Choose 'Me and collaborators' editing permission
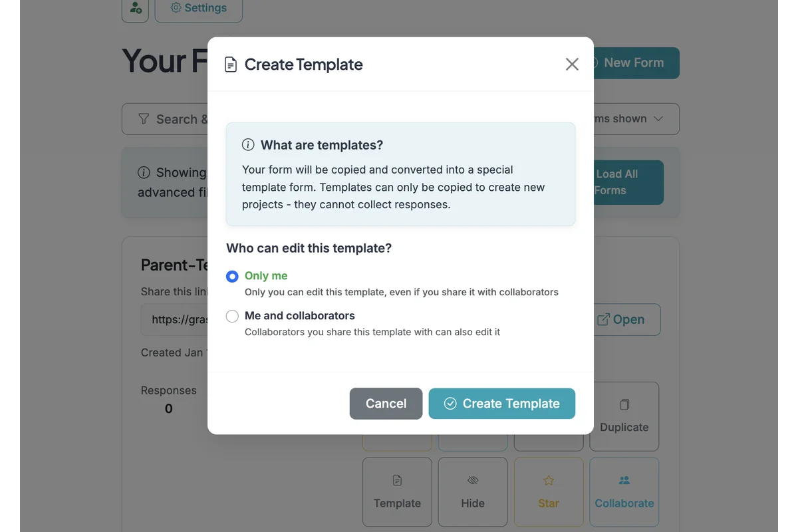 [232, 316]
